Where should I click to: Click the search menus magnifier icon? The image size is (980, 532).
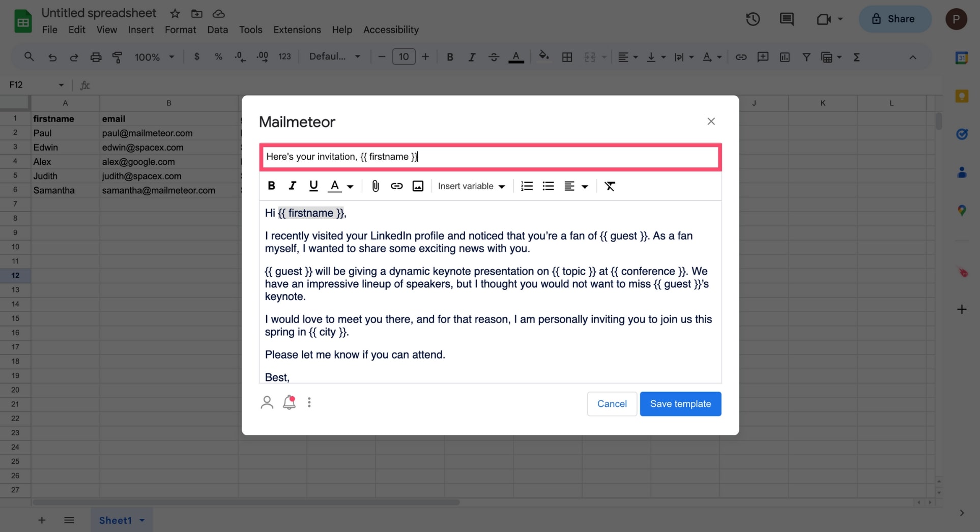[x=29, y=56]
